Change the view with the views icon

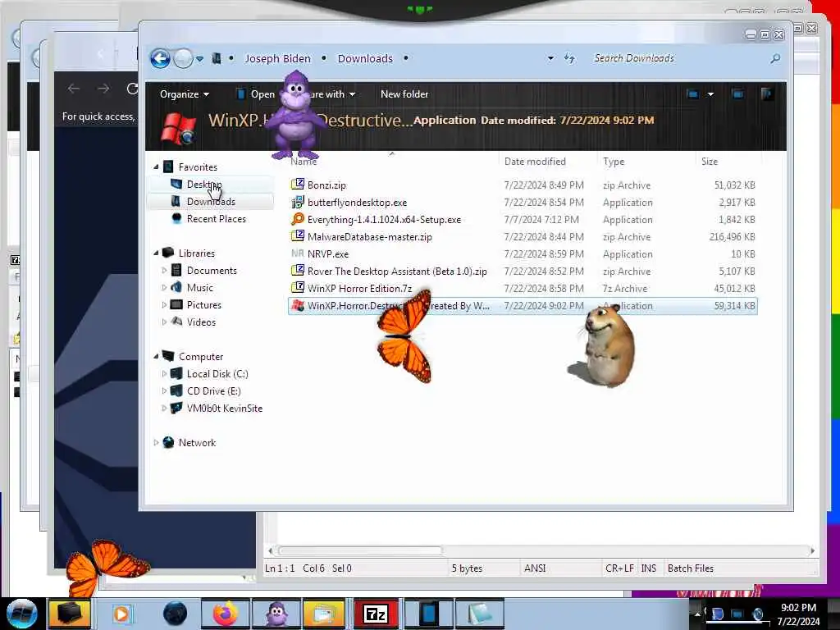692,94
